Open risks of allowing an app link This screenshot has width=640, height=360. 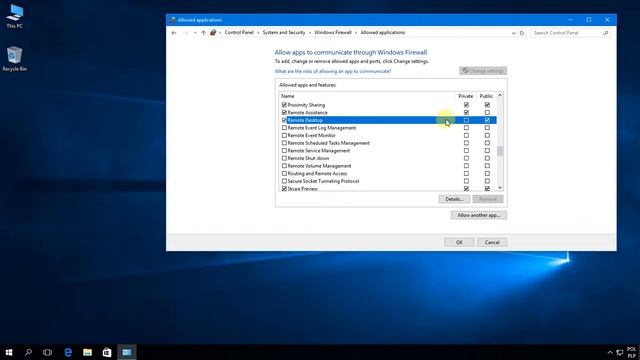click(x=333, y=71)
